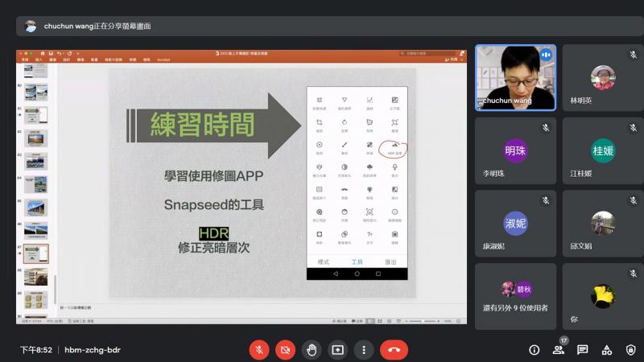Click the Snapseed Tune Image sliders icon
Image resolution: width=644 pixels, height=362 pixels.
(319, 100)
